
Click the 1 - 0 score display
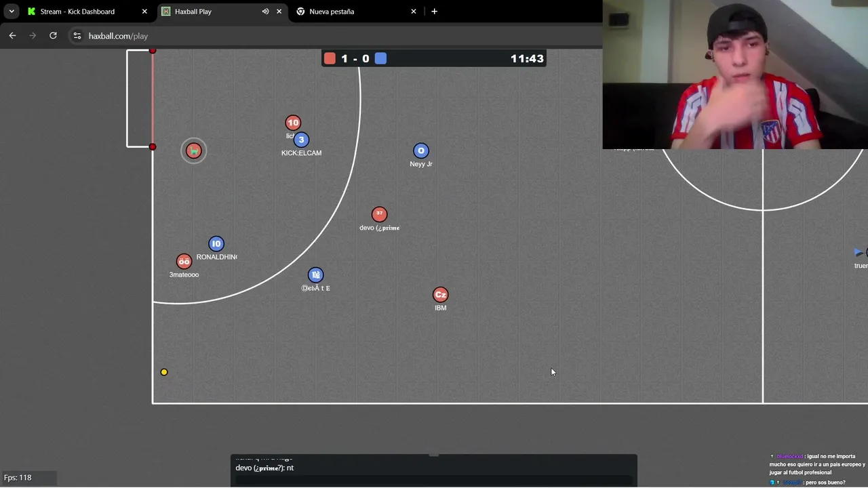coord(355,59)
